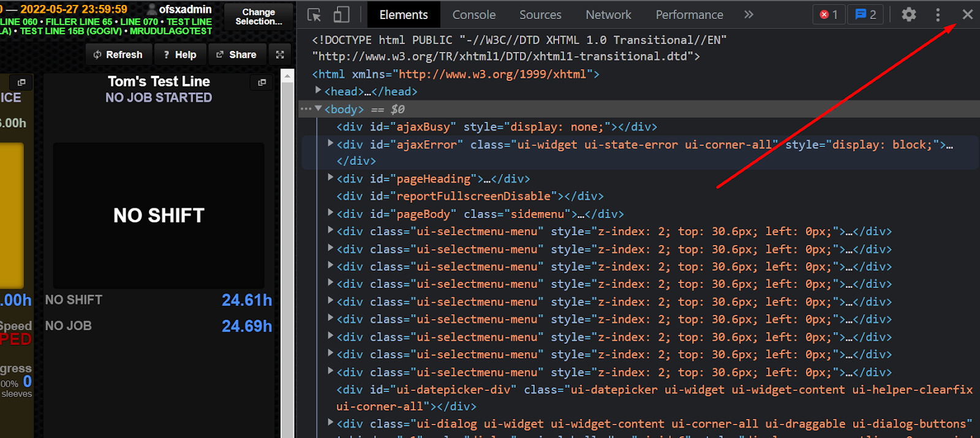Select the ui-datepicker-div element line

coord(654,398)
